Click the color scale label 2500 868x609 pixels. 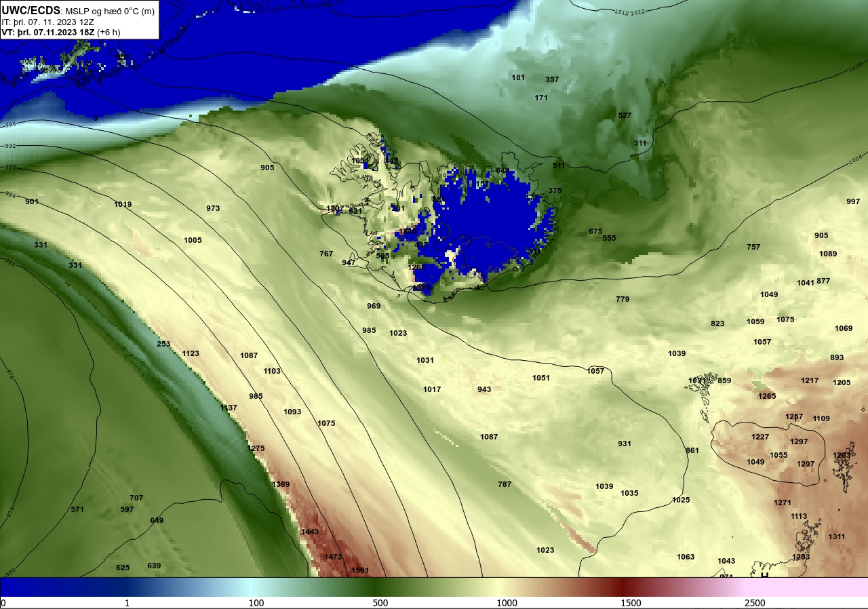coord(755,603)
